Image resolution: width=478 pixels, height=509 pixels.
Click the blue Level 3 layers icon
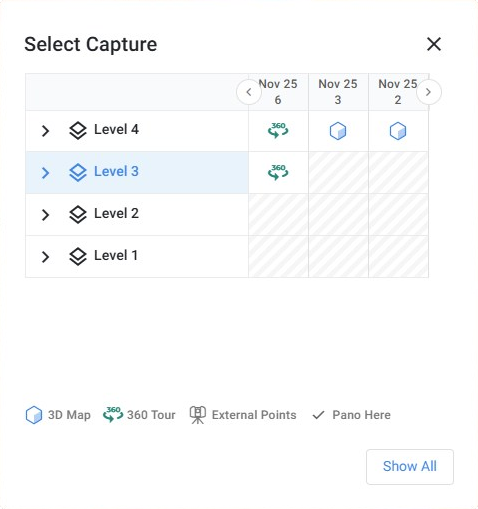(x=78, y=173)
